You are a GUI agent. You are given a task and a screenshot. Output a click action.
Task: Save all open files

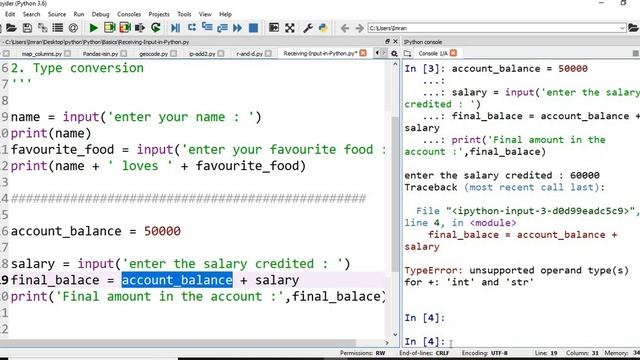point(42,28)
